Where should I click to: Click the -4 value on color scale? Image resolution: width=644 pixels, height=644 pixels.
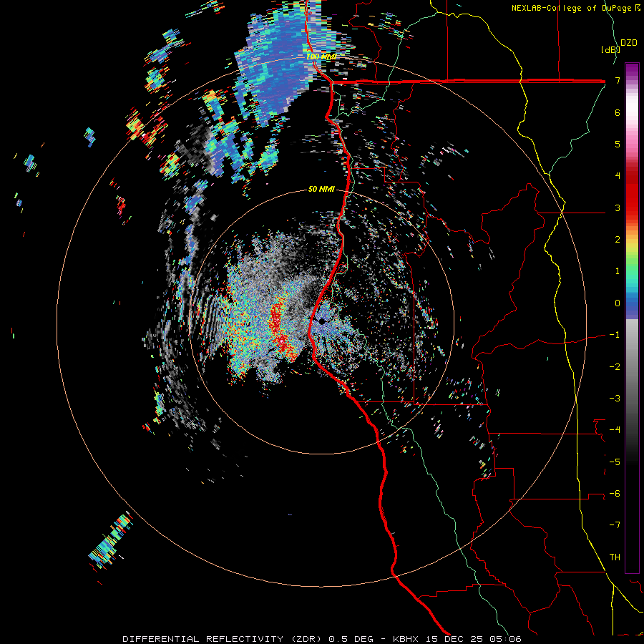[x=615, y=430]
